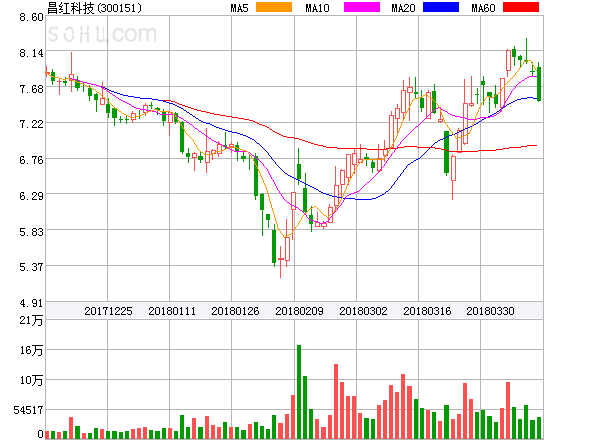Click the 20180316 date label
Viewport: 600px width, 440px height.
tap(427, 311)
